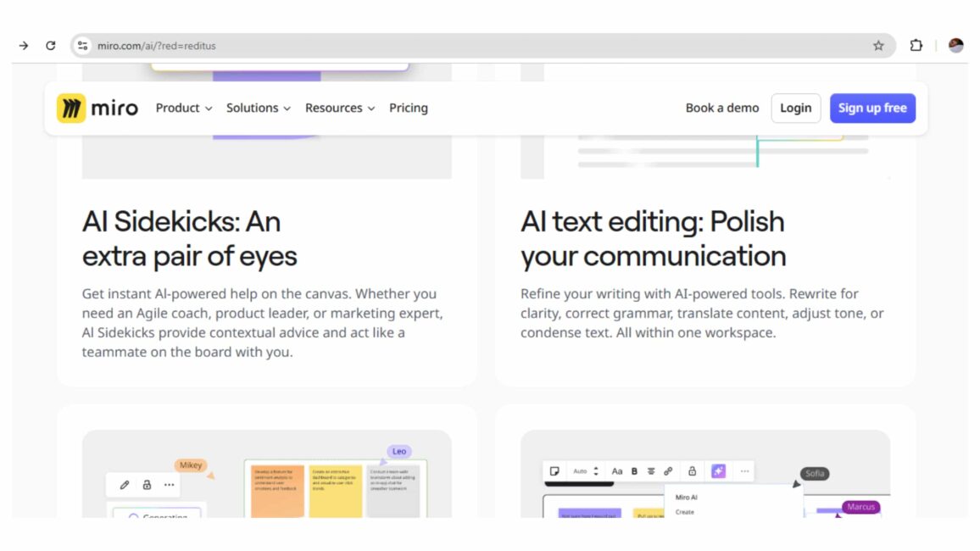The height and width of the screenshot is (551, 980).
Task: Click the AI Sidekicks heading
Action: [189, 239]
